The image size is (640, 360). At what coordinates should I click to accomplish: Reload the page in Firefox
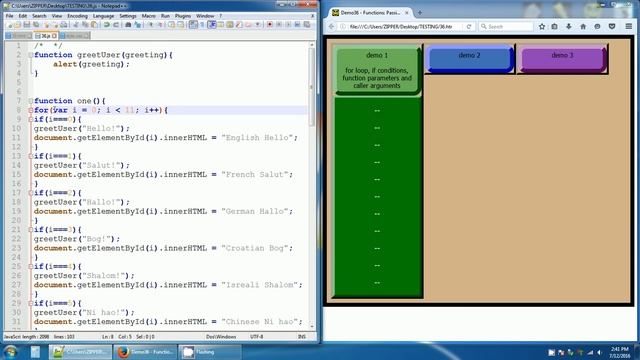pyautogui.click(x=469, y=27)
